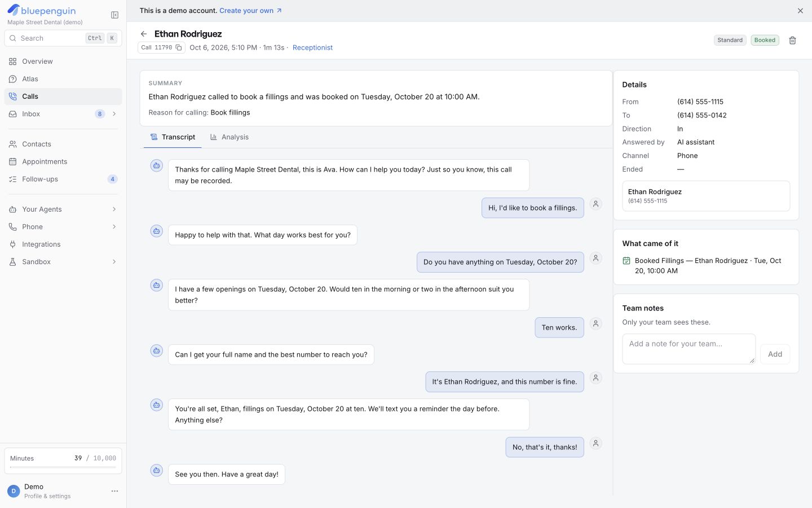Dismiss the demo account banner

pyautogui.click(x=800, y=11)
